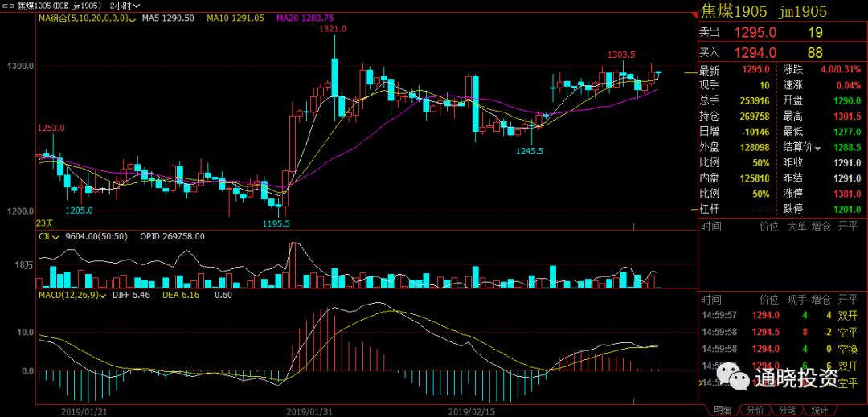This screenshot has width=868, height=417.
Task: Click the 23天 duration label
Action: click(45, 223)
